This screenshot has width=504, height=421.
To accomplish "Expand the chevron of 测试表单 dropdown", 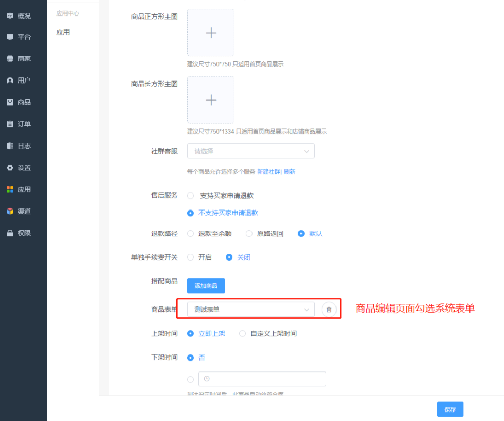I will click(x=306, y=310).
